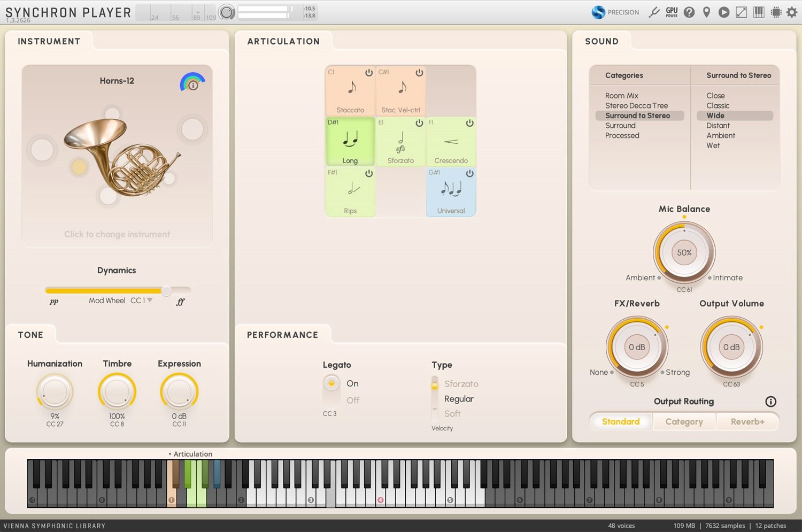The width and height of the screenshot is (802, 532).
Task: Open the tuning fork settings icon
Action: [654, 12]
